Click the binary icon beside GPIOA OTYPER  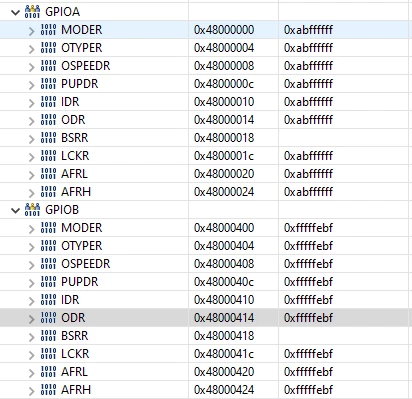pyautogui.click(x=48, y=48)
